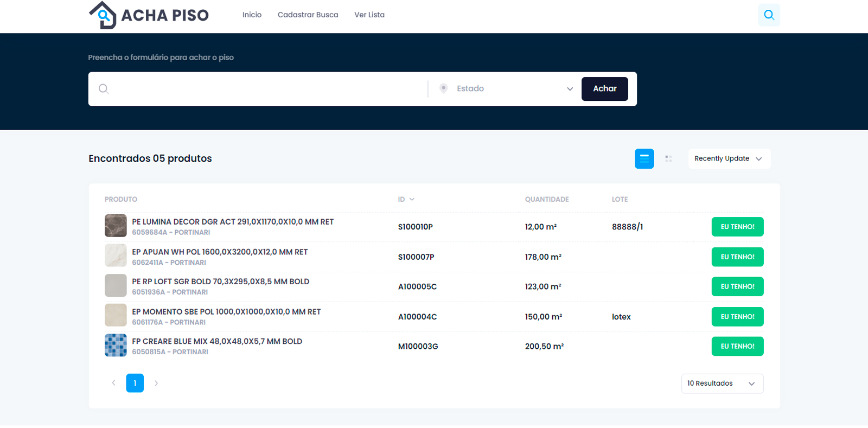Go to next page arrow

pos(156,383)
